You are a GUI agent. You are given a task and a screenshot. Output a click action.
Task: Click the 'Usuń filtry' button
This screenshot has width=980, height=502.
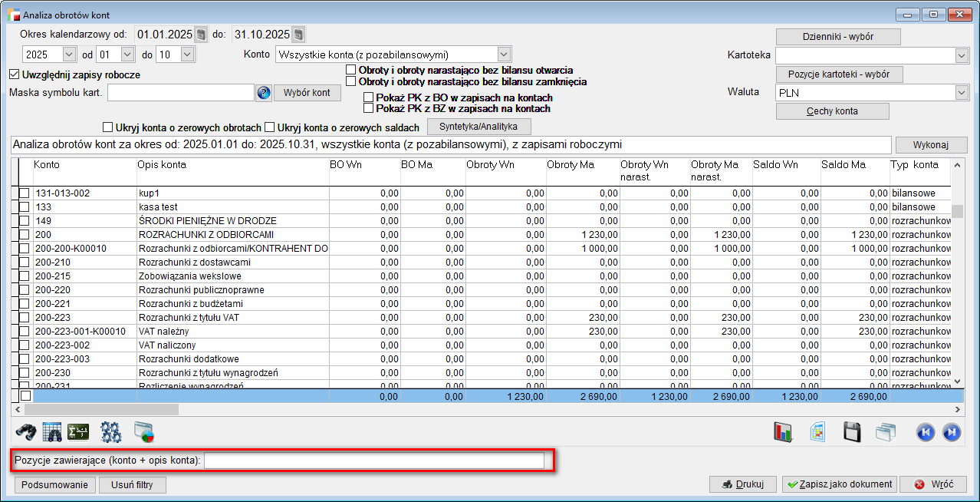133,484
